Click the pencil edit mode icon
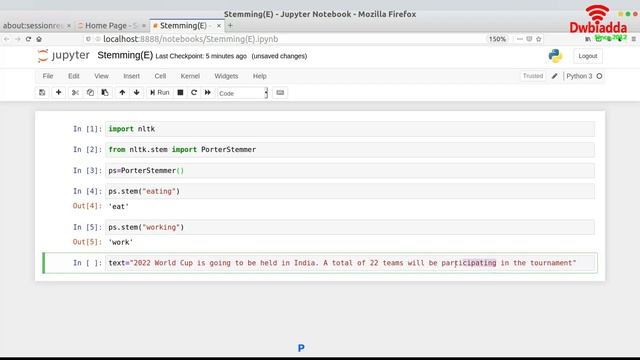This screenshot has width=640, height=360. [554, 76]
